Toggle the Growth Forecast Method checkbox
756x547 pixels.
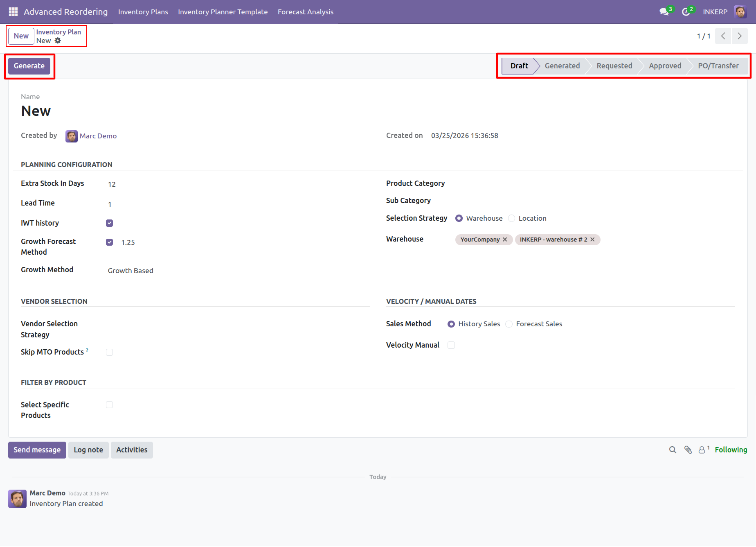(x=109, y=242)
